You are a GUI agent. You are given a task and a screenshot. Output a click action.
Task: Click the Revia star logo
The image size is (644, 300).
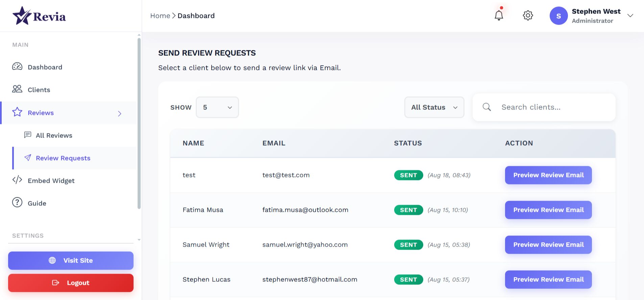[x=22, y=16]
